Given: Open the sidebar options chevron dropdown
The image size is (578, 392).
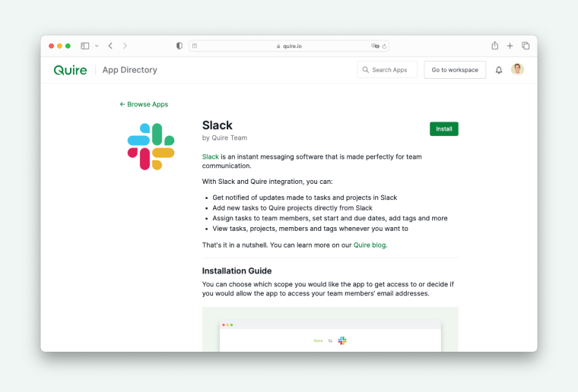Looking at the screenshot, I should (97, 46).
